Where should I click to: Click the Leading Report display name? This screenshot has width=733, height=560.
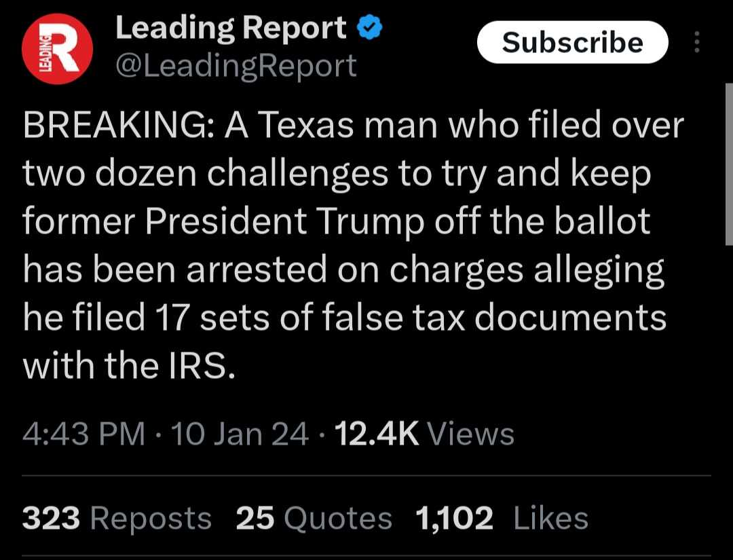[231, 29]
